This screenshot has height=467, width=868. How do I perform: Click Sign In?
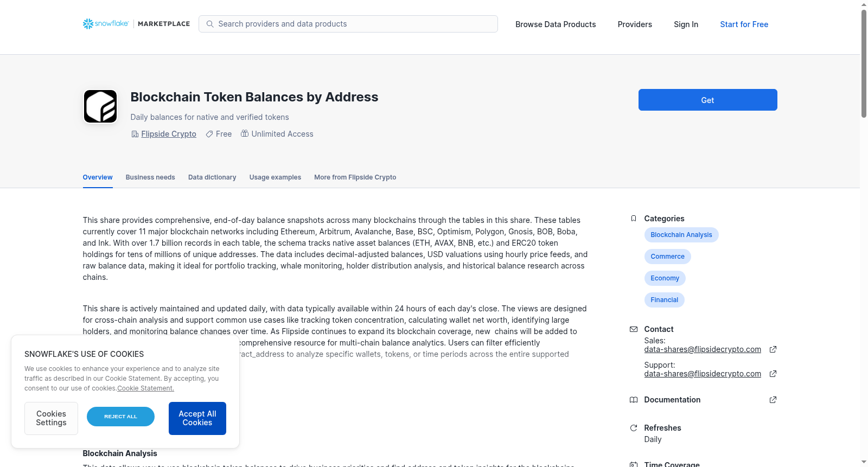coord(686,24)
